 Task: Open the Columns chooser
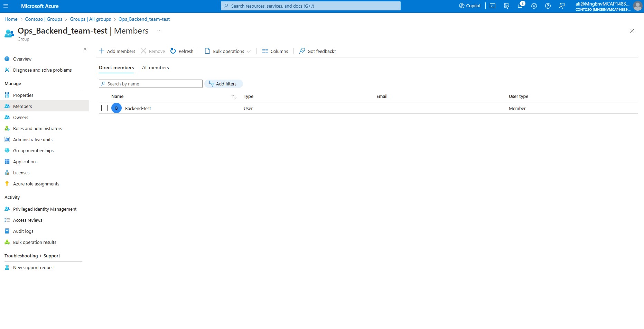275,51
